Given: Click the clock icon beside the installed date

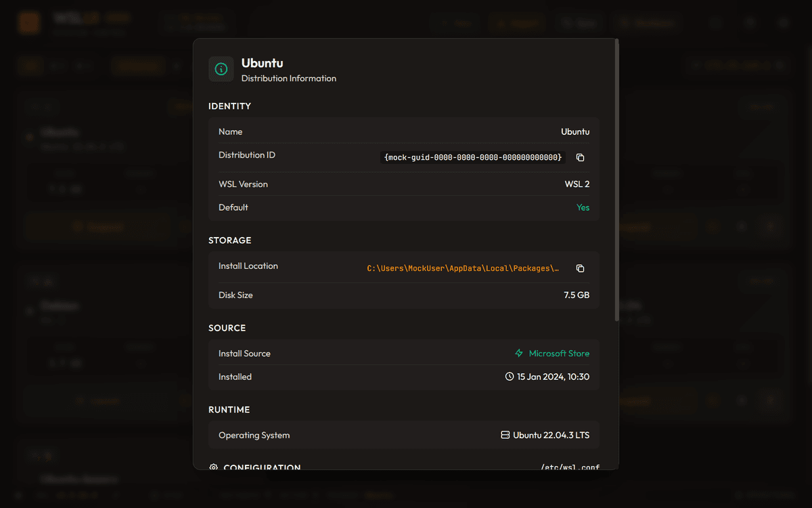Looking at the screenshot, I should pos(510,377).
